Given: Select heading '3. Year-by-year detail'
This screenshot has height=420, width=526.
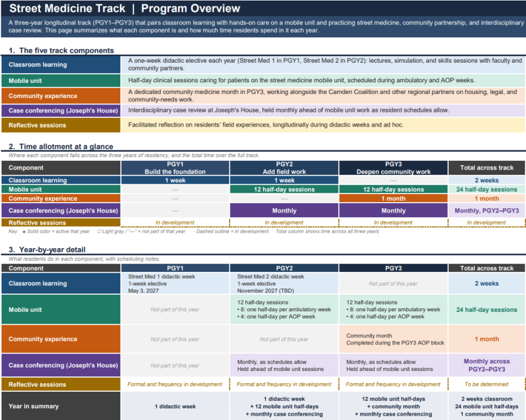Looking at the screenshot, I should [x=47, y=250].
